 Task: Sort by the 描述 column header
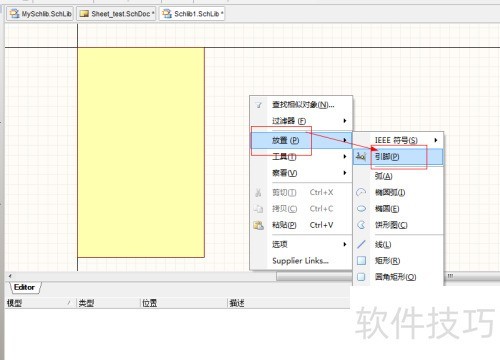(x=289, y=303)
